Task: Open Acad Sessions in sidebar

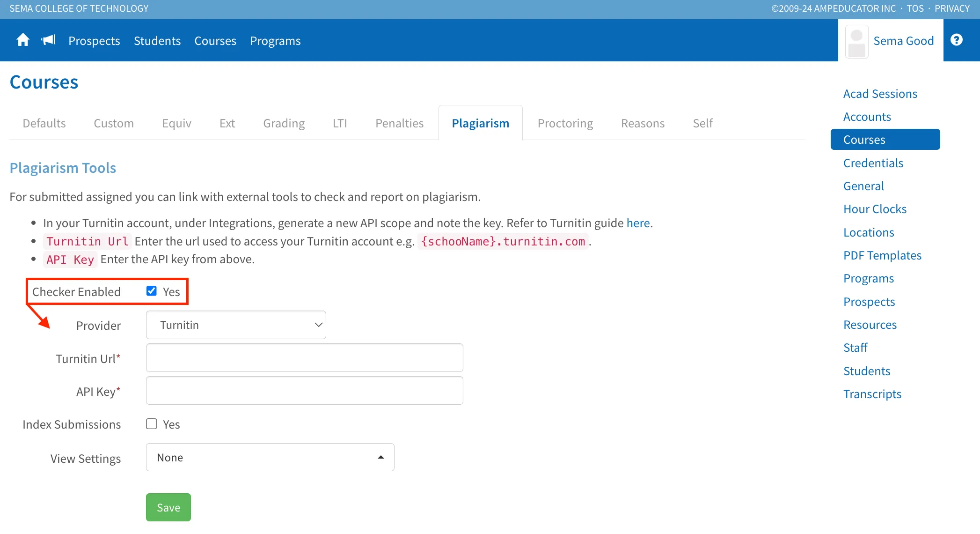Action: tap(880, 94)
